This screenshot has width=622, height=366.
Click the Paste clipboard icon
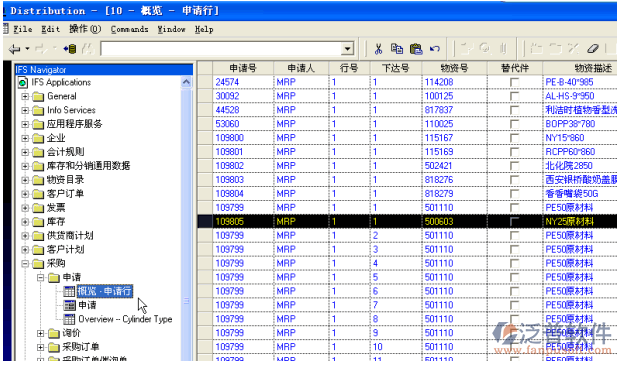click(416, 49)
